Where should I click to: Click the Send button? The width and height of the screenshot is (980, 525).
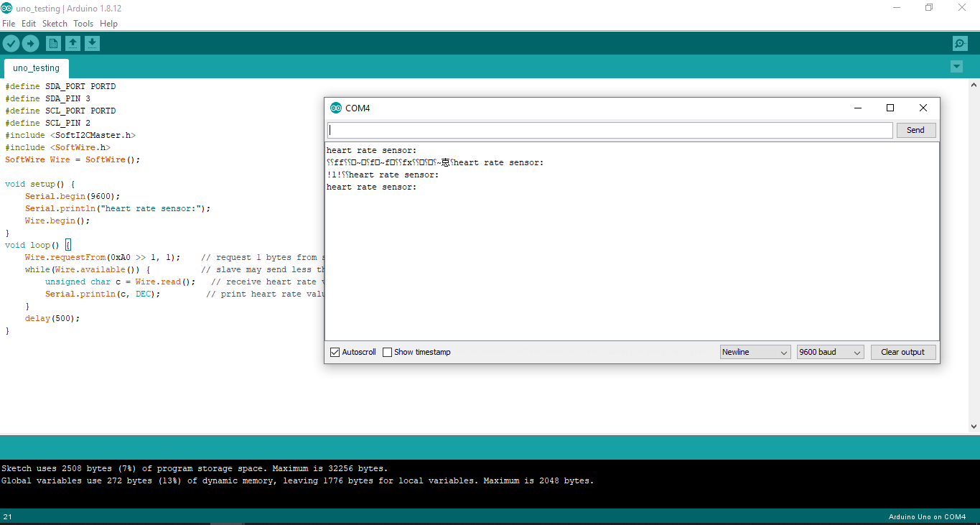[915, 130]
